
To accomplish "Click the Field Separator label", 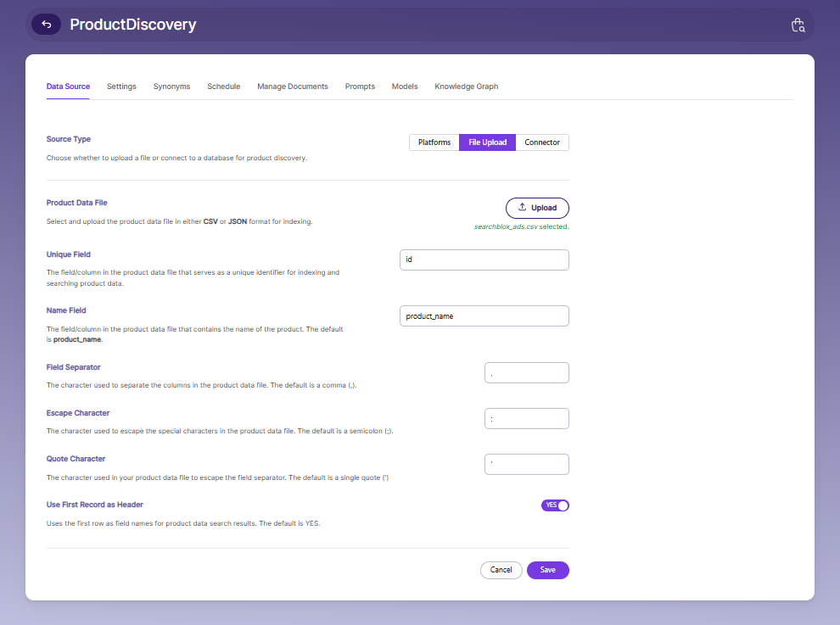I will 73,367.
